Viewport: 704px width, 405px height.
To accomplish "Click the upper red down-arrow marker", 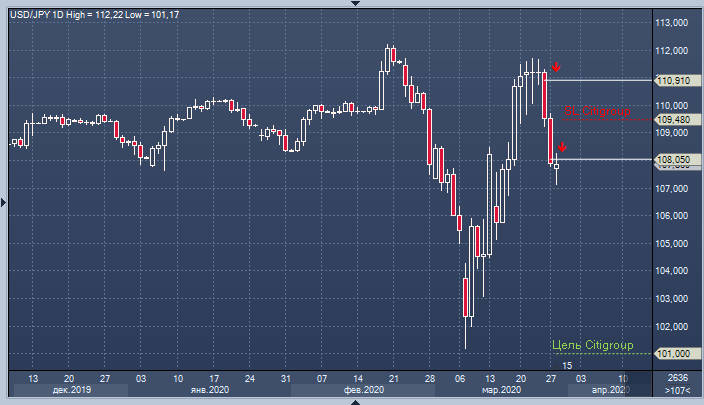I will pos(555,67).
